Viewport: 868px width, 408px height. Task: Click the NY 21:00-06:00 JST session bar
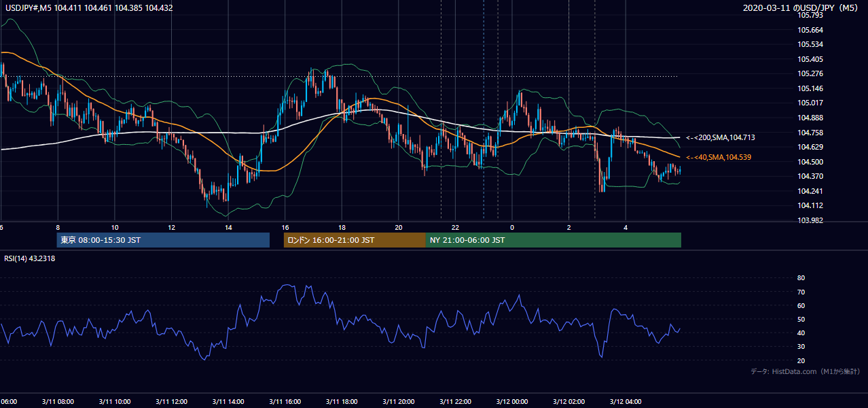[x=554, y=240]
